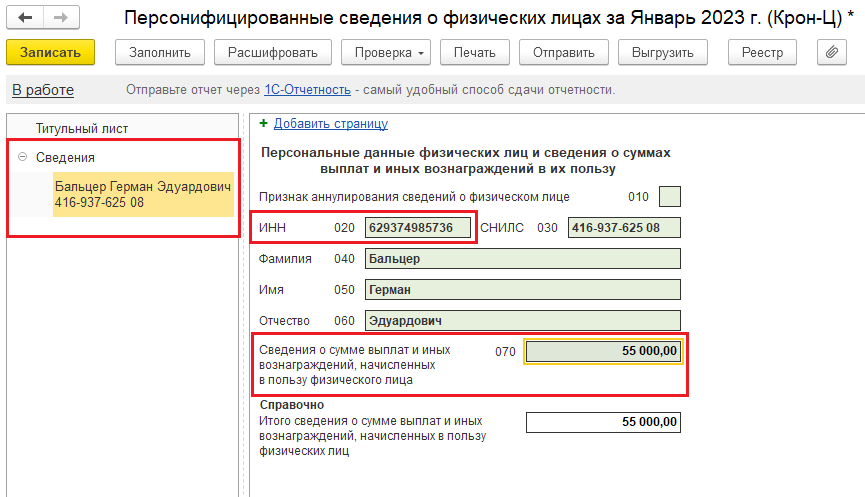Select Титульный лист in the left panel
This screenshot has height=497, width=865.
pyautogui.click(x=82, y=128)
